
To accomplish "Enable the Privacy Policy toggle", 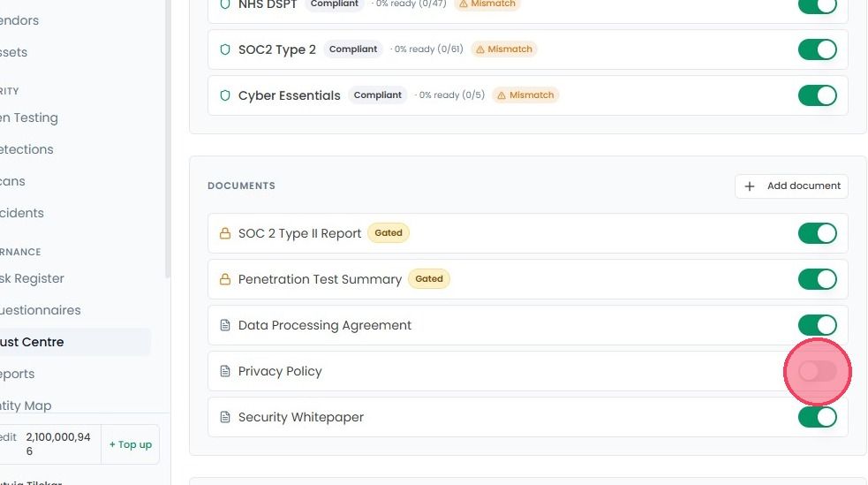I will tap(817, 371).
